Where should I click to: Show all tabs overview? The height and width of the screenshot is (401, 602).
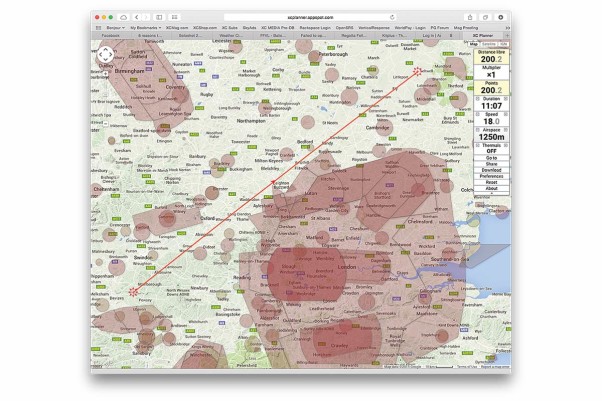tap(485, 17)
